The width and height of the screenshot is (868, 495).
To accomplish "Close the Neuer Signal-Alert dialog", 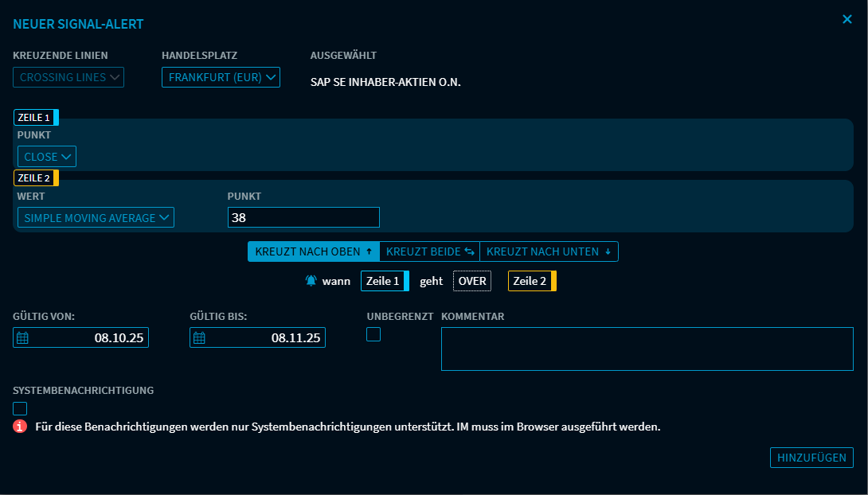I will (847, 19).
